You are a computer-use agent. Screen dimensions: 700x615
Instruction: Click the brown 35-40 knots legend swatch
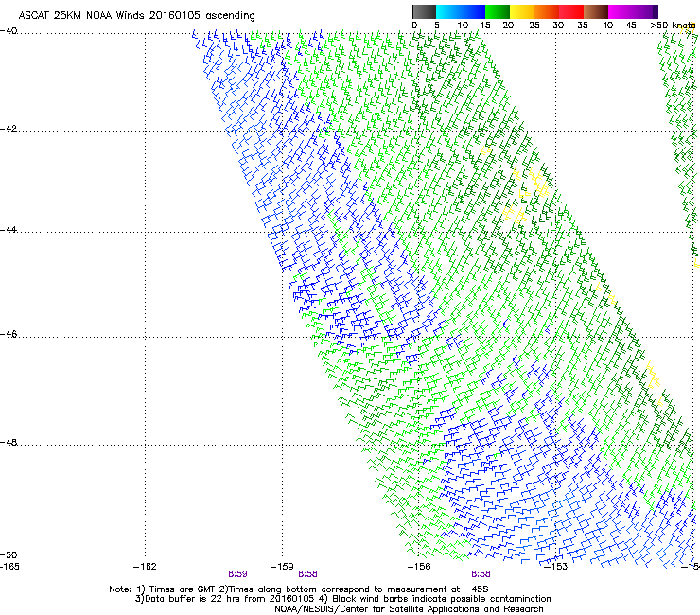pos(596,11)
